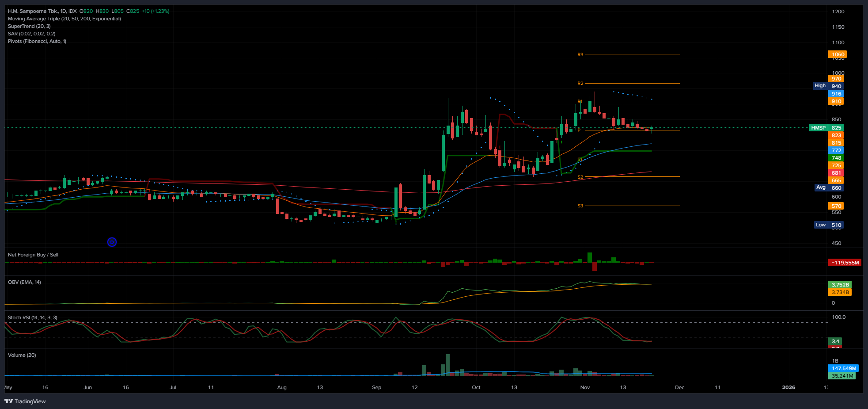This screenshot has height=409, width=868.
Task: Select the SAR (0.02, 0.02, 0.2) legend
Action: coord(32,34)
